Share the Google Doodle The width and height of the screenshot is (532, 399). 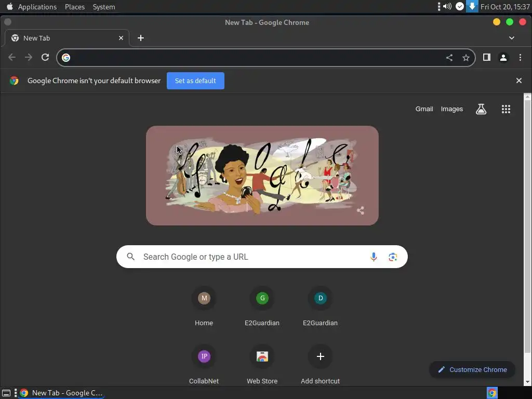[x=361, y=210]
